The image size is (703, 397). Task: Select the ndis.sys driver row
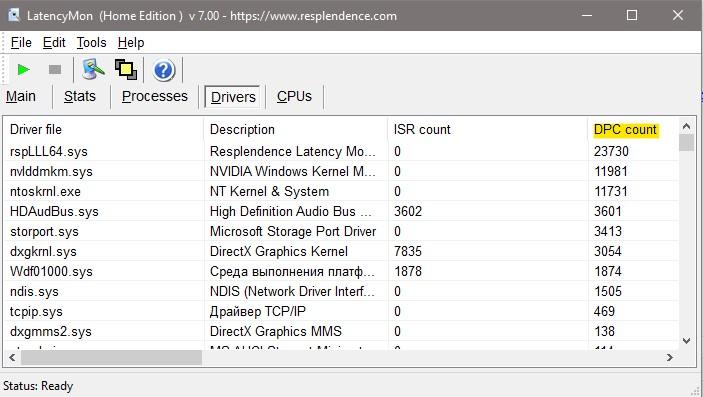click(341, 292)
